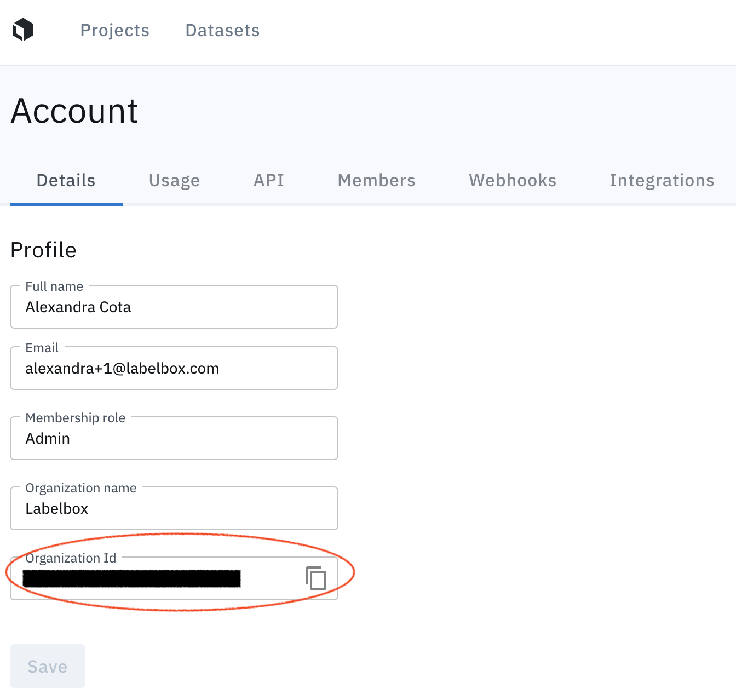Switch to the Webhooks tab
736x700 pixels.
tap(513, 180)
